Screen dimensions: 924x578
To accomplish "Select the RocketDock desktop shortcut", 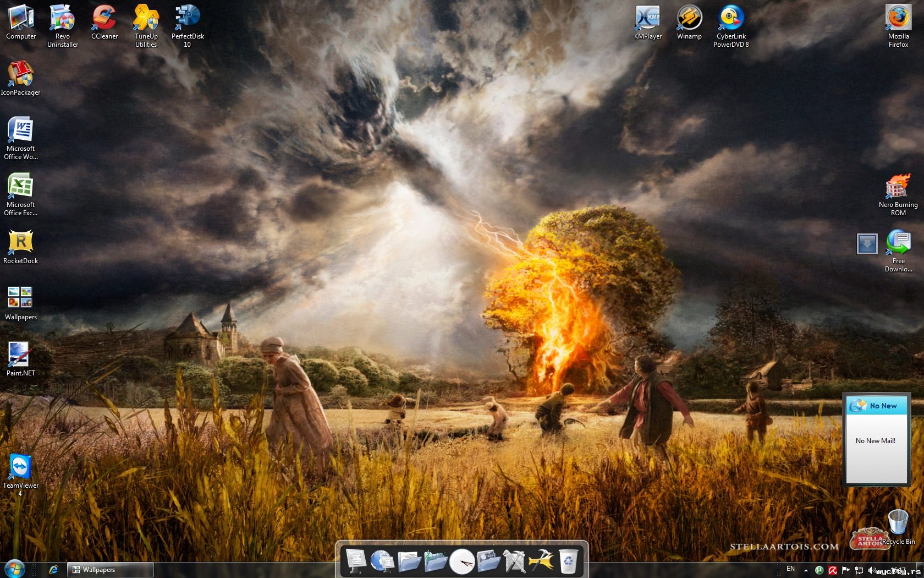I will (21, 247).
